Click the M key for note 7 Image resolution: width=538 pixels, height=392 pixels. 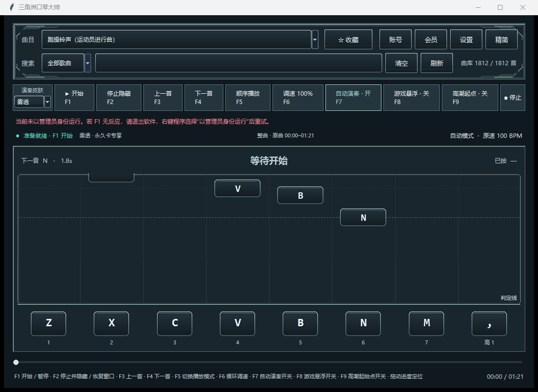coord(427,323)
